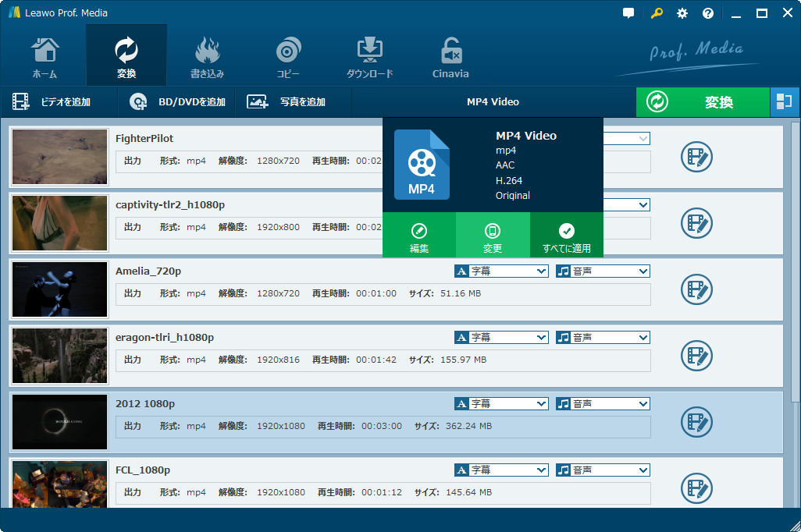Expand the 字幕 dropdown for Amelia_720p
This screenshot has width=801, height=532.
pos(501,271)
